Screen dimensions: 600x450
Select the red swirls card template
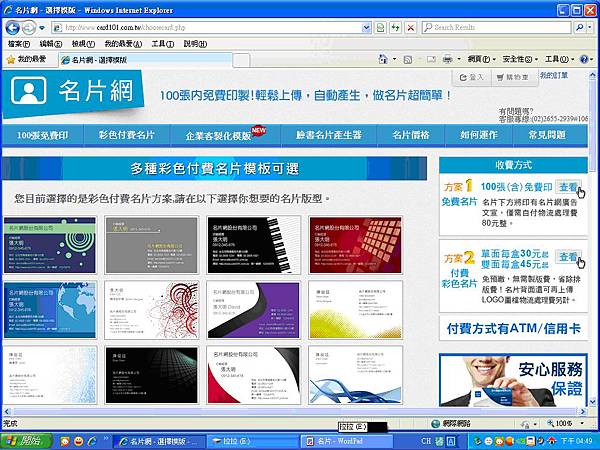coord(152,310)
